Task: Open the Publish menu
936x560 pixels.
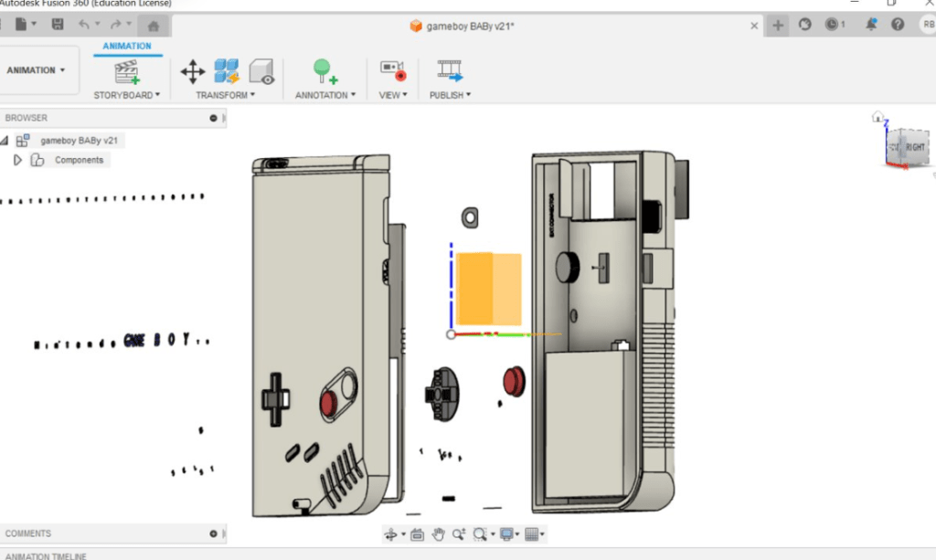Action: [450, 95]
